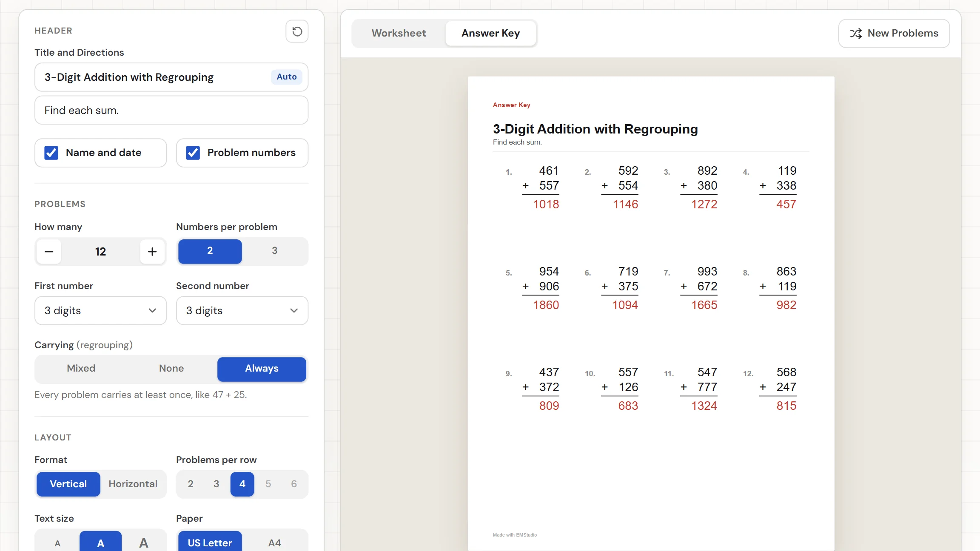Click the answer 809 for problem 9

pos(549,406)
